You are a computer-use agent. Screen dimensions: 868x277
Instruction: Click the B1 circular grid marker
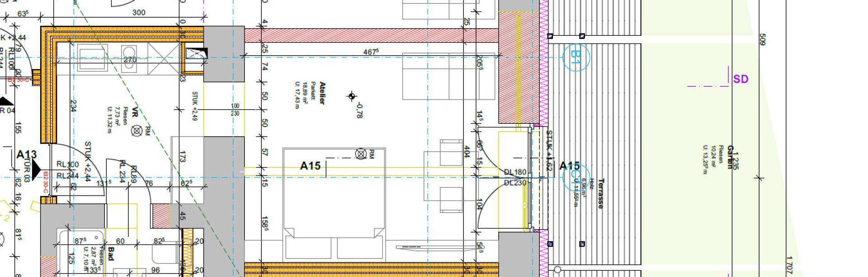[x=576, y=57]
